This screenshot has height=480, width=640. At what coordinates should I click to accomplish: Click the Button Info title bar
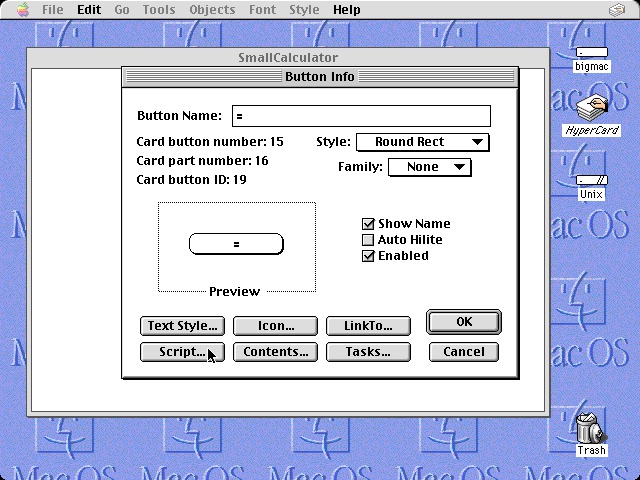click(320, 77)
